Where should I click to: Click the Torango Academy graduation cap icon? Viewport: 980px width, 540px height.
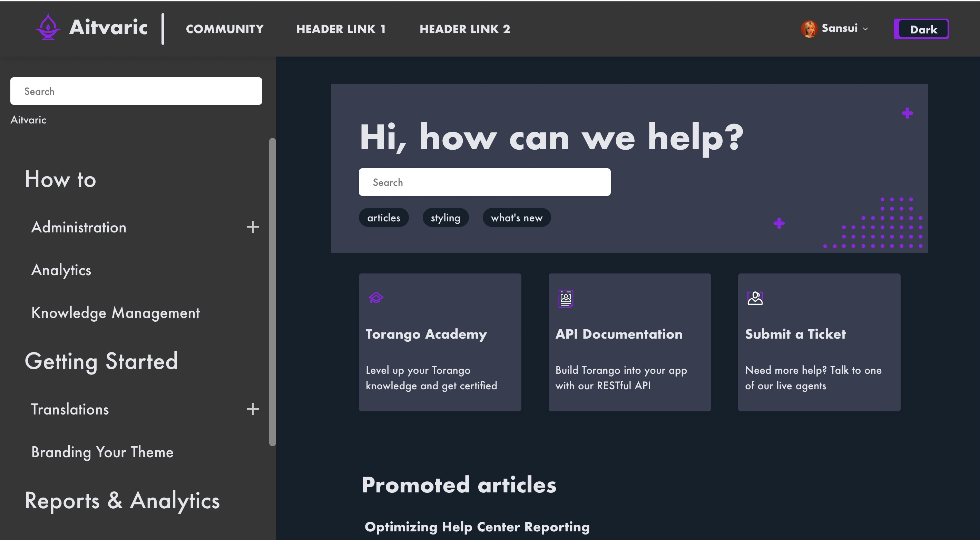click(x=376, y=297)
